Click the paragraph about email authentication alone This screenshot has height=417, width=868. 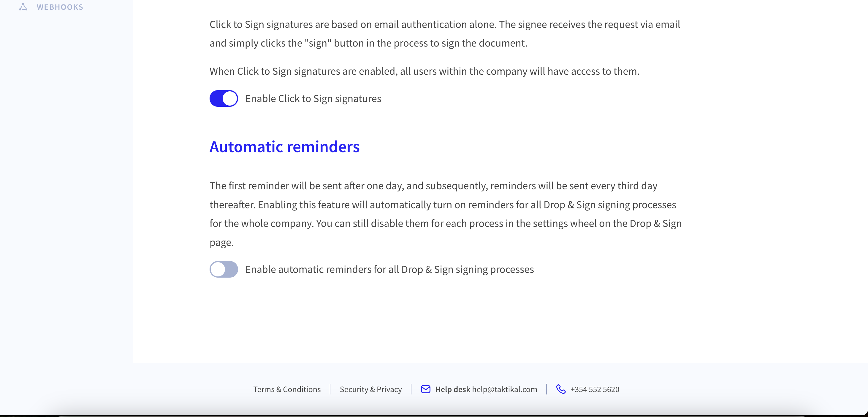(445, 34)
